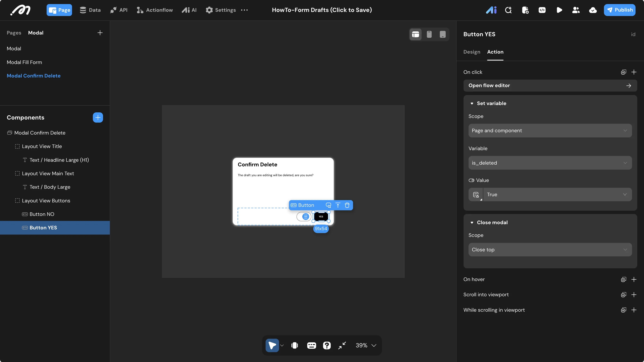Click the refresh sync icon in top bar

click(x=508, y=10)
